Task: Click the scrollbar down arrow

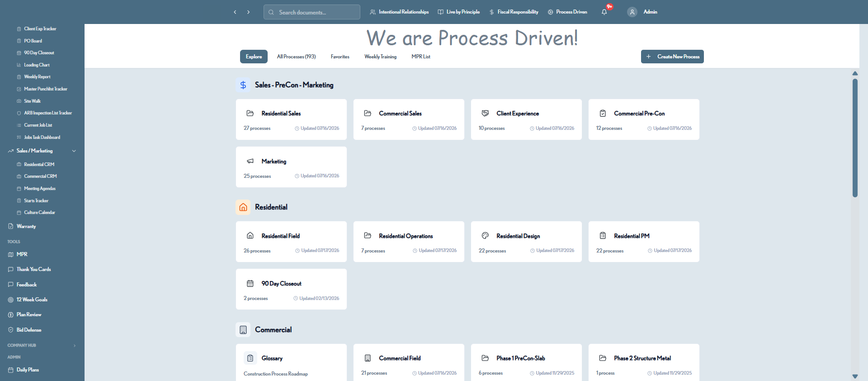Action: [x=855, y=376]
